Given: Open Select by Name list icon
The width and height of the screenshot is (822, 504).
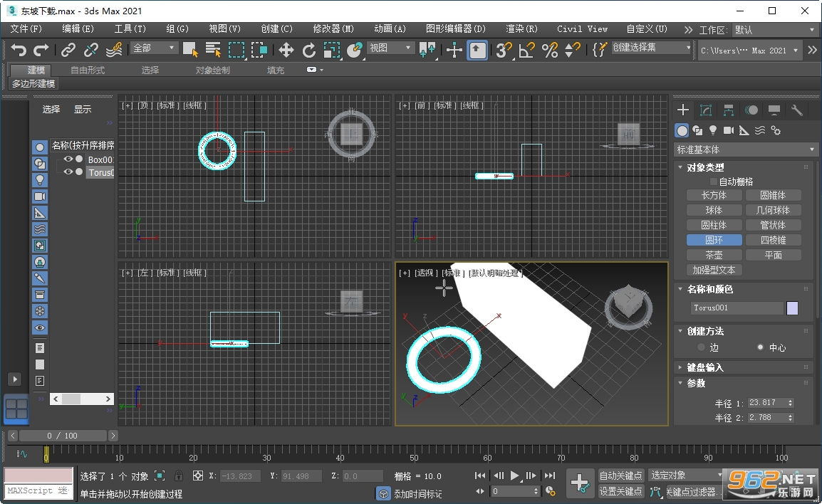Looking at the screenshot, I should [213, 51].
